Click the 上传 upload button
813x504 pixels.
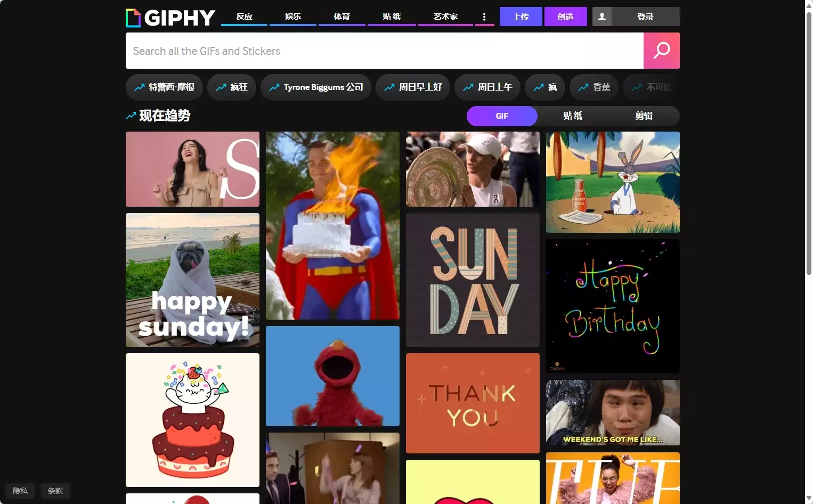pos(521,17)
